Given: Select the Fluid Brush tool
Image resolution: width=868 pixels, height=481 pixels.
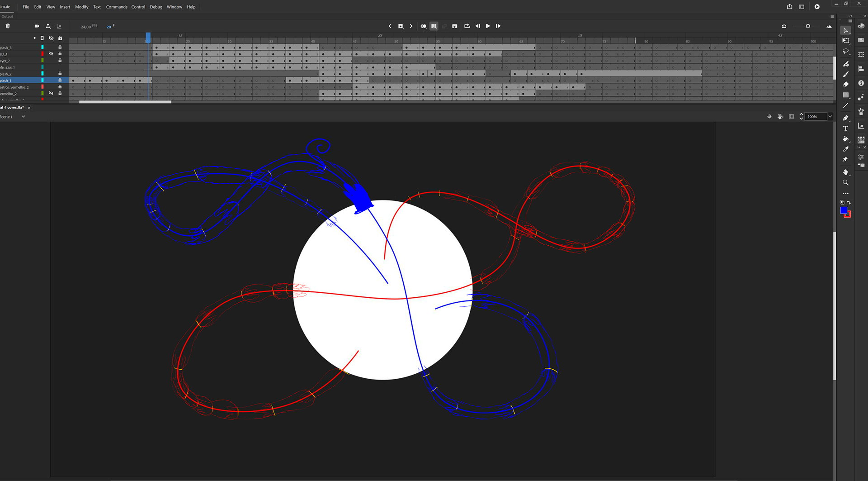Looking at the screenshot, I should (845, 64).
